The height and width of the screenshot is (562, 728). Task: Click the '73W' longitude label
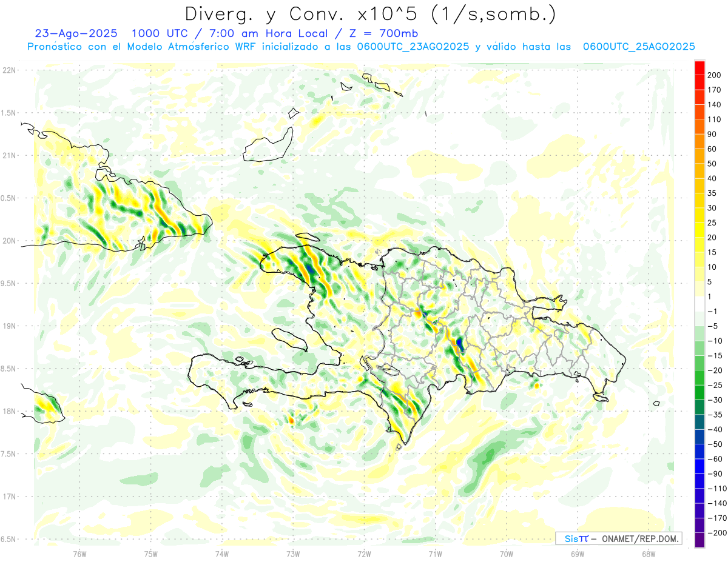pos(293,554)
